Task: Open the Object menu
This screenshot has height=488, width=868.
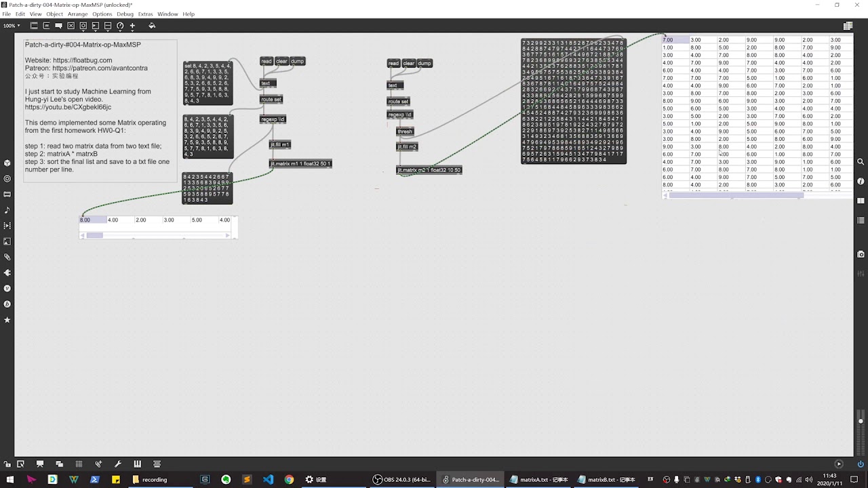Action: click(54, 14)
